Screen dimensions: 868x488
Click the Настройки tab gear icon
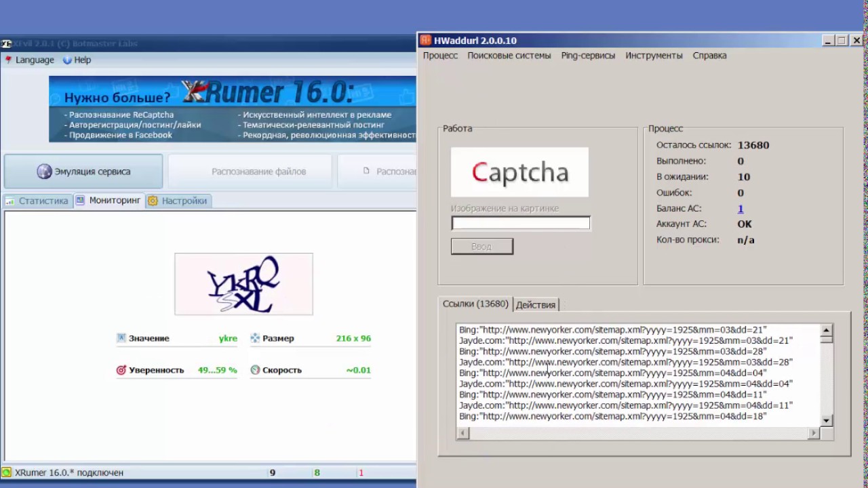153,201
